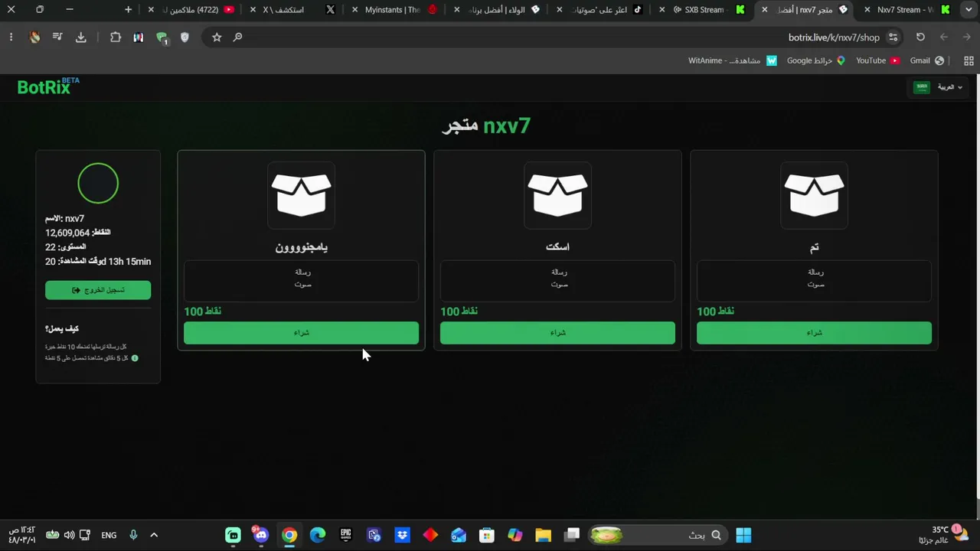This screenshot has height=551, width=980.
Task: Open the volume tray icon
Action: (69, 535)
